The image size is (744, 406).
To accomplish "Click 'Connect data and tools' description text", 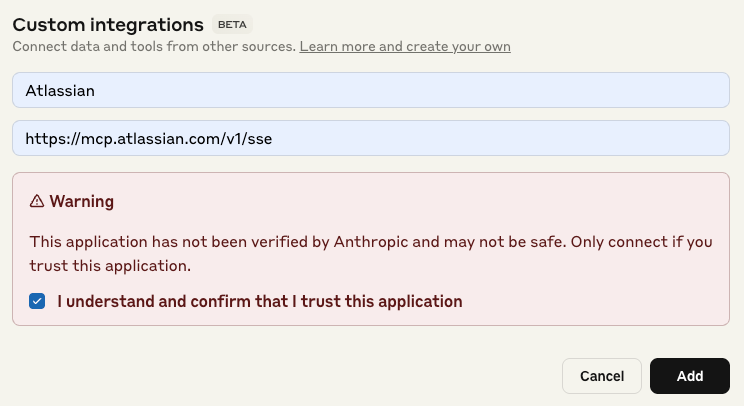I will 154,46.
